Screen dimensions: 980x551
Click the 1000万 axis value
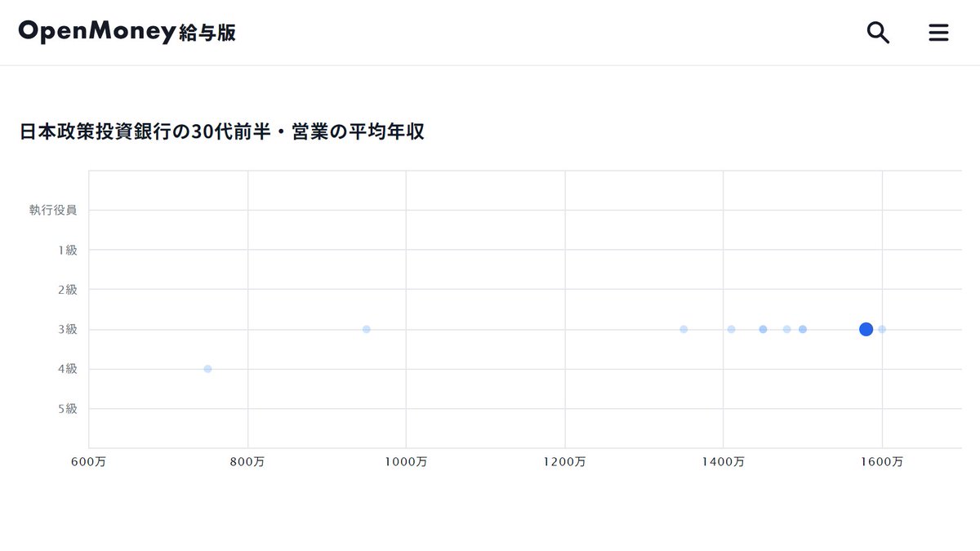click(406, 462)
